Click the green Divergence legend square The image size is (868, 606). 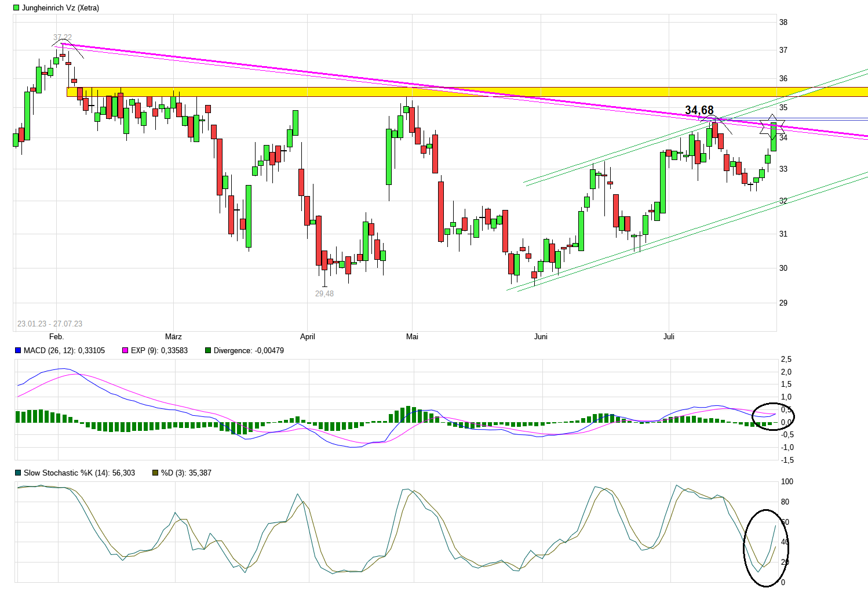[x=208, y=350]
